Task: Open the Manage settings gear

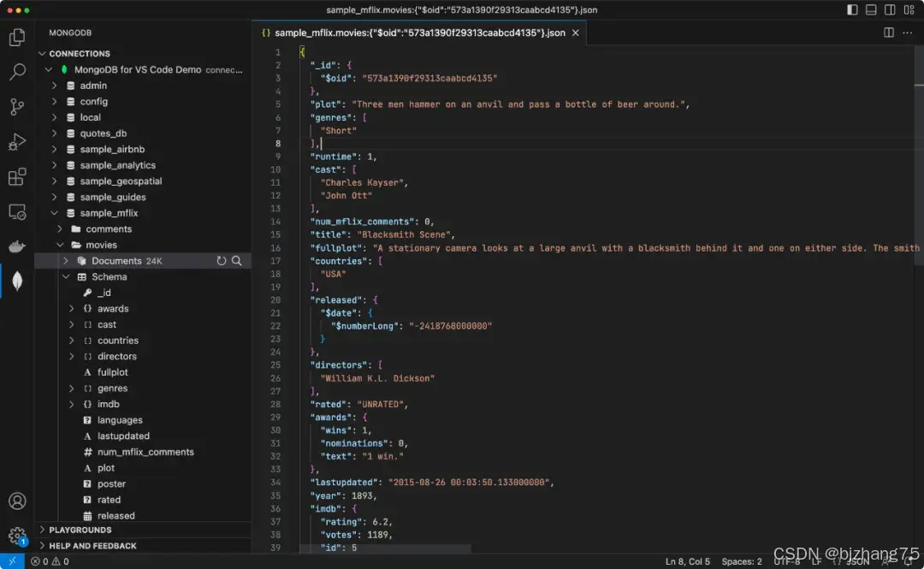Action: pos(17,536)
